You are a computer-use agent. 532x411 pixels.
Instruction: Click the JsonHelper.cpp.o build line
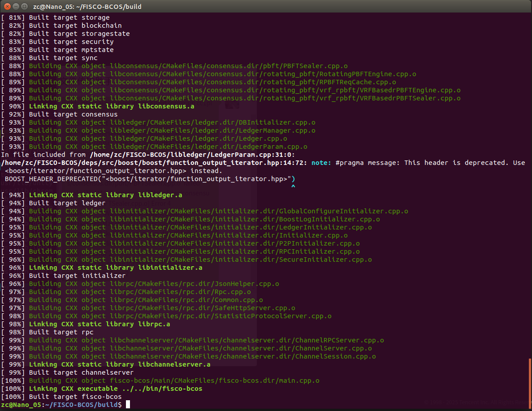coord(140,284)
